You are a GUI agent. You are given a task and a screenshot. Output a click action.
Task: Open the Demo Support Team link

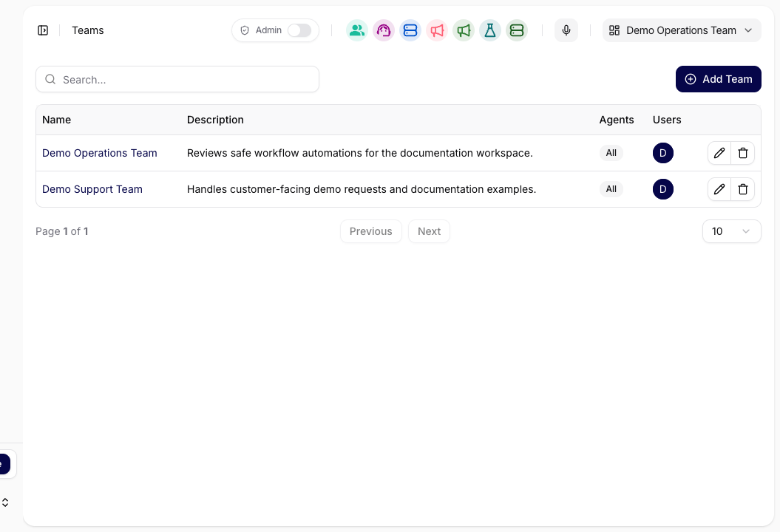(x=92, y=189)
